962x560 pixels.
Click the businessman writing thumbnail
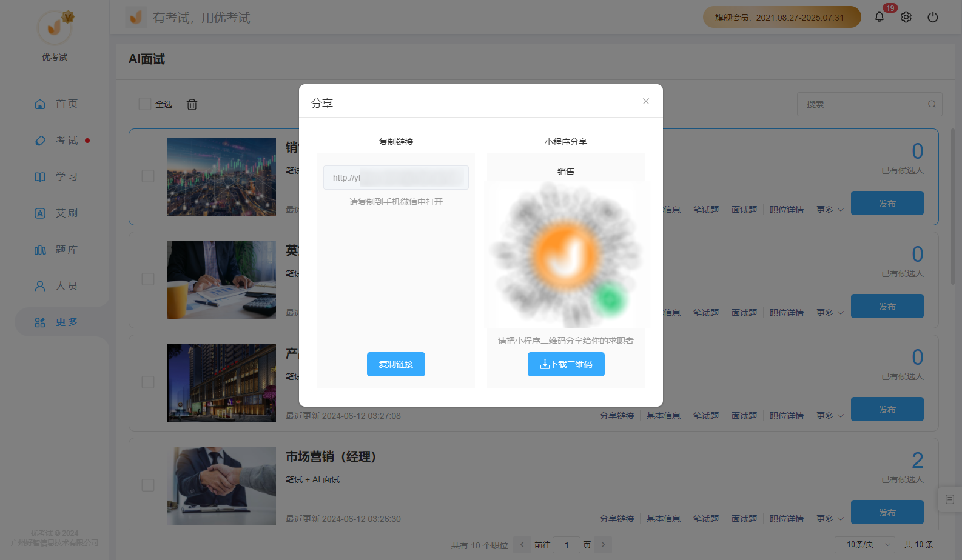pyautogui.click(x=221, y=280)
